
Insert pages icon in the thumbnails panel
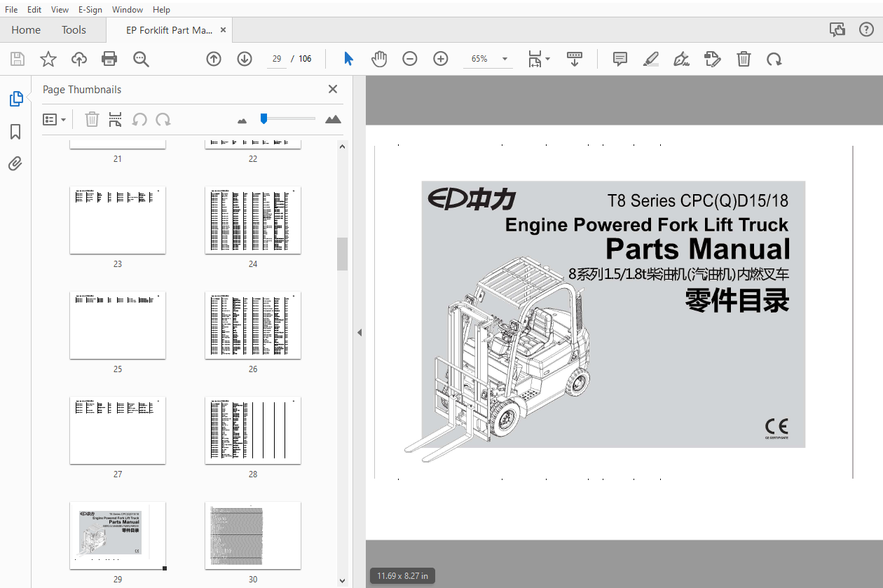[116, 120]
